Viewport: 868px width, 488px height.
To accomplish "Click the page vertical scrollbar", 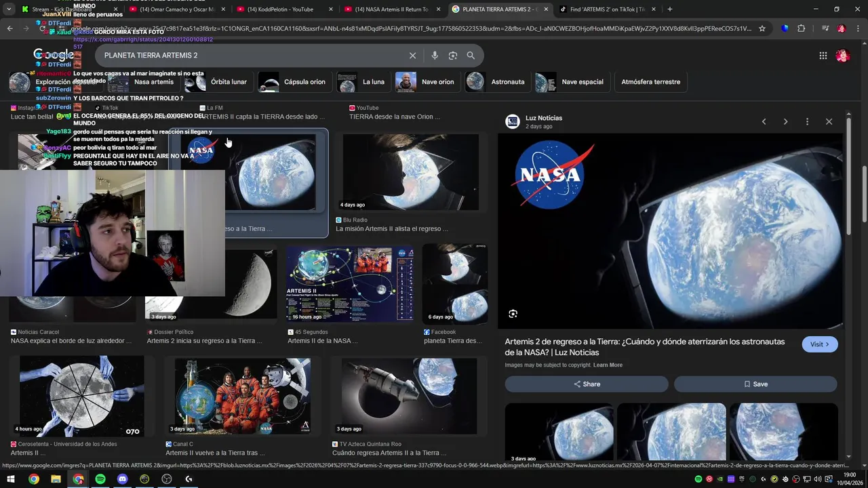I will (x=863, y=193).
